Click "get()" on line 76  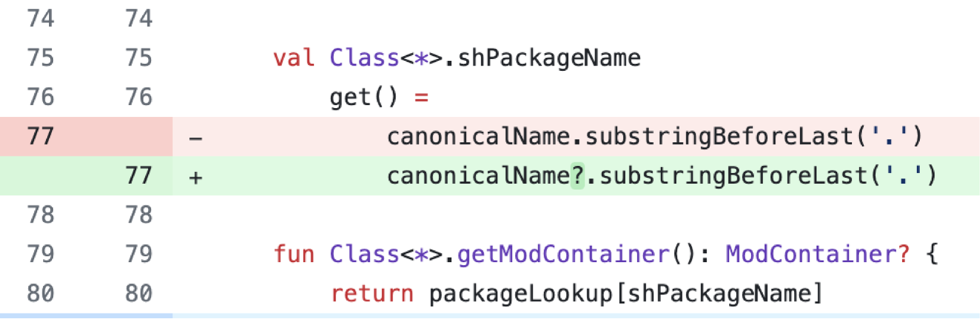point(363,97)
